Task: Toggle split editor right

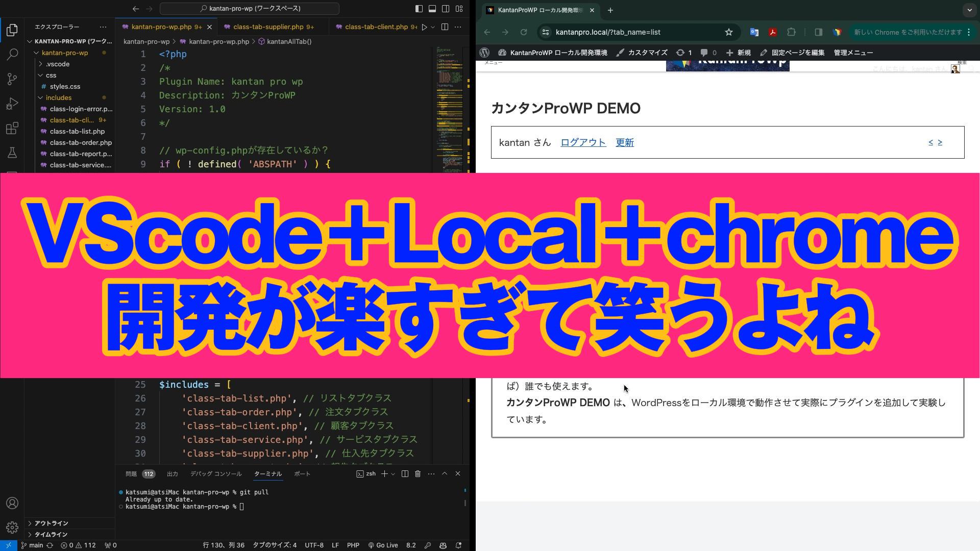Action: (x=445, y=27)
